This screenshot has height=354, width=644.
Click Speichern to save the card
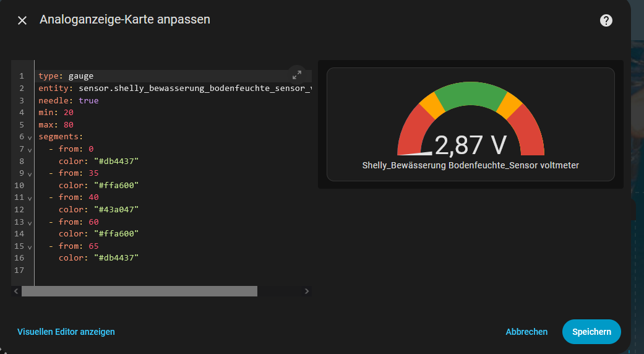[591, 332]
